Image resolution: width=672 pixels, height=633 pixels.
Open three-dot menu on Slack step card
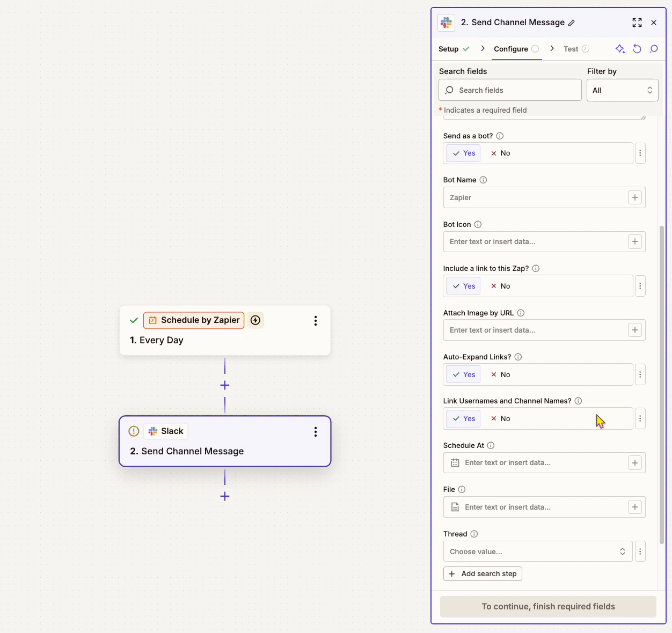[x=316, y=432]
